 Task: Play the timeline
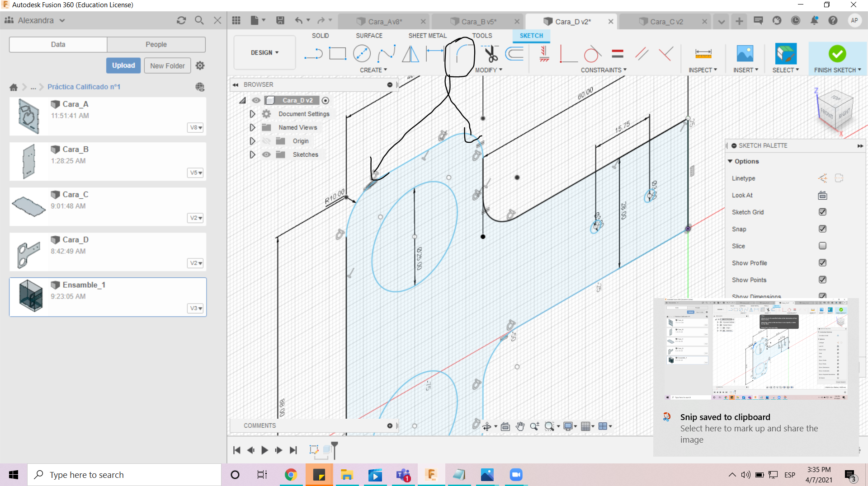(264, 450)
